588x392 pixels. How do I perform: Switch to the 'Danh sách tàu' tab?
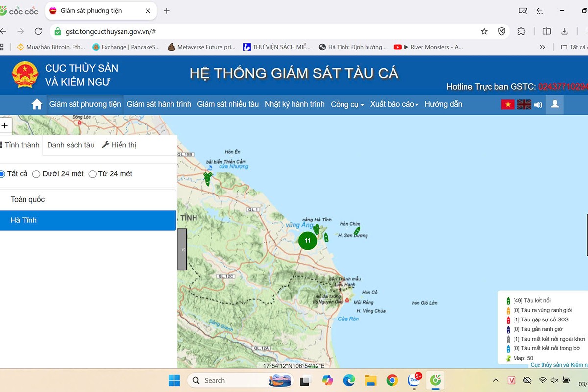coord(71,145)
